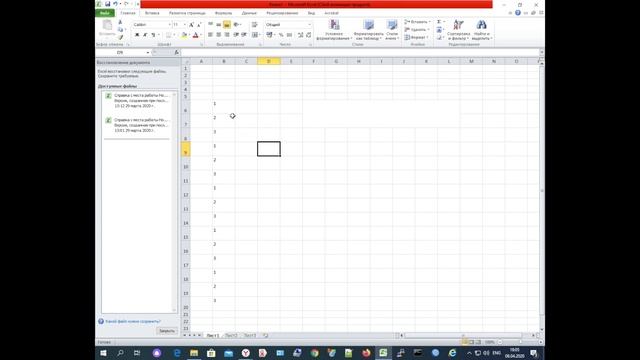Click the Format cells button

(416, 37)
